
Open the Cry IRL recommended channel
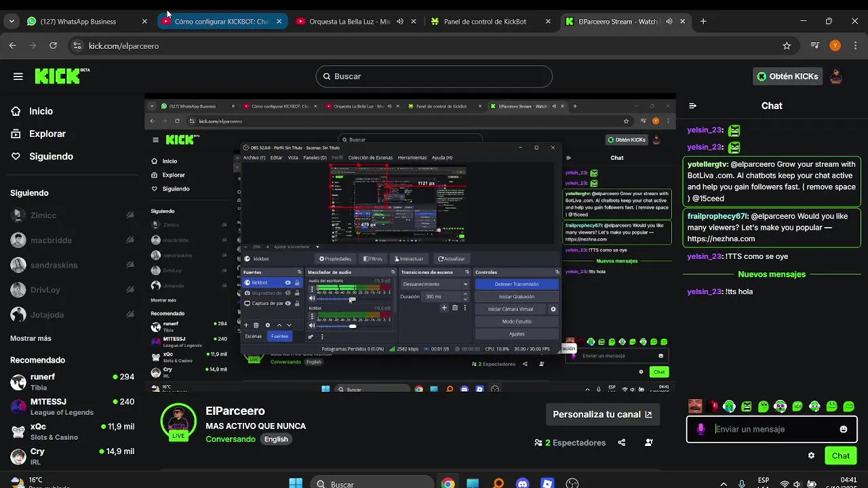point(71,456)
